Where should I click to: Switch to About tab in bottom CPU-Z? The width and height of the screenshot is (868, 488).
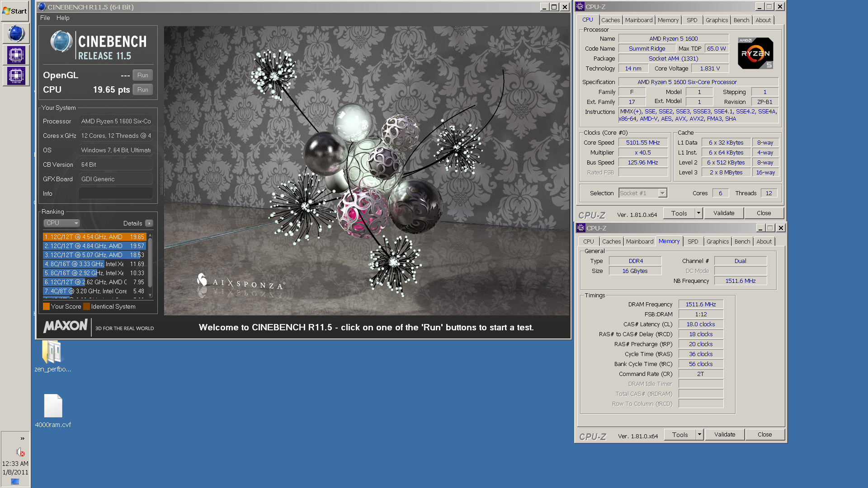[x=764, y=242]
